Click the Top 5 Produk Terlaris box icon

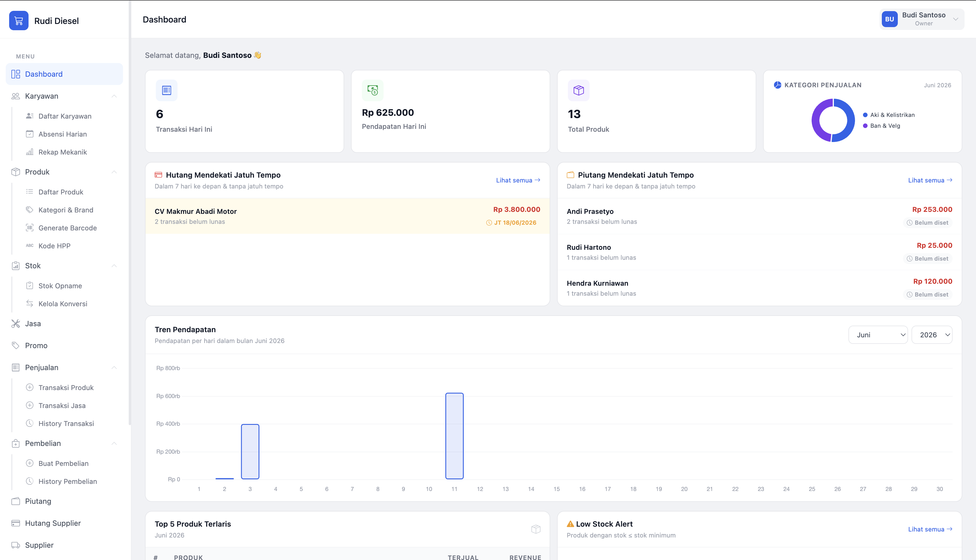[x=536, y=529]
